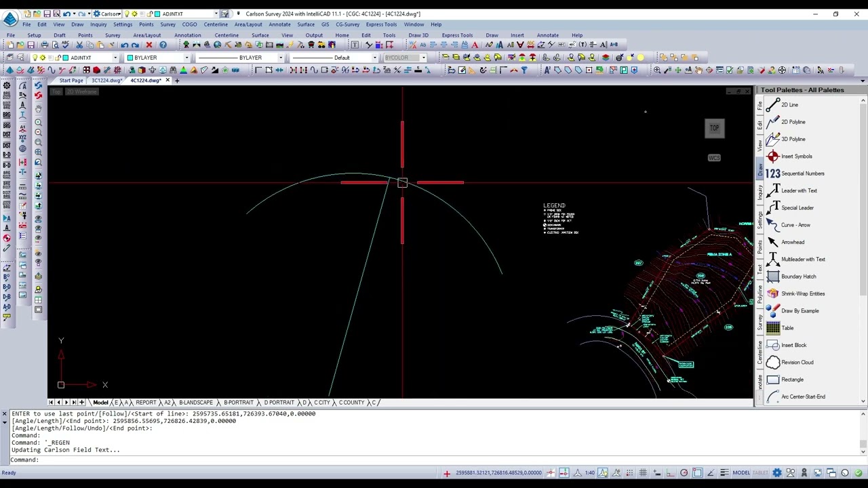Click the red X delete icon
Viewport: 868px width, 488px height.
(149, 45)
